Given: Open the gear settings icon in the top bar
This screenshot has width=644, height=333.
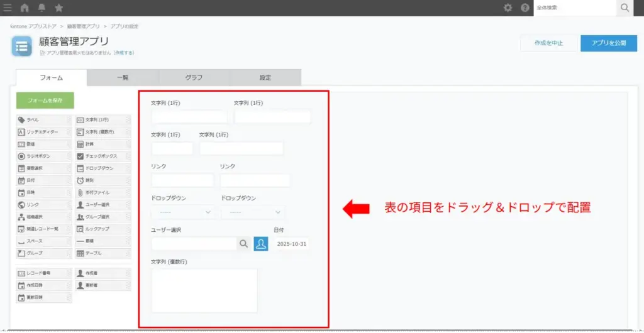Looking at the screenshot, I should 508,8.
